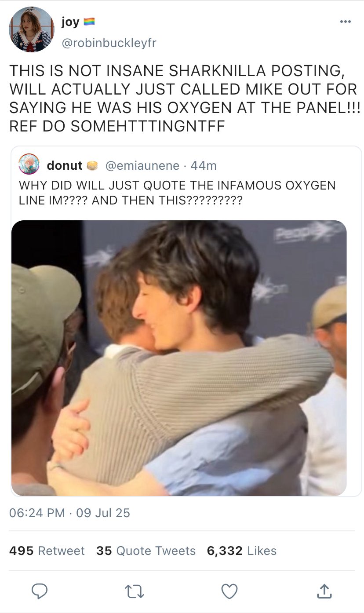364x613 pixels.
Task: Click the @emiaunene handle
Action: pyautogui.click(x=142, y=165)
